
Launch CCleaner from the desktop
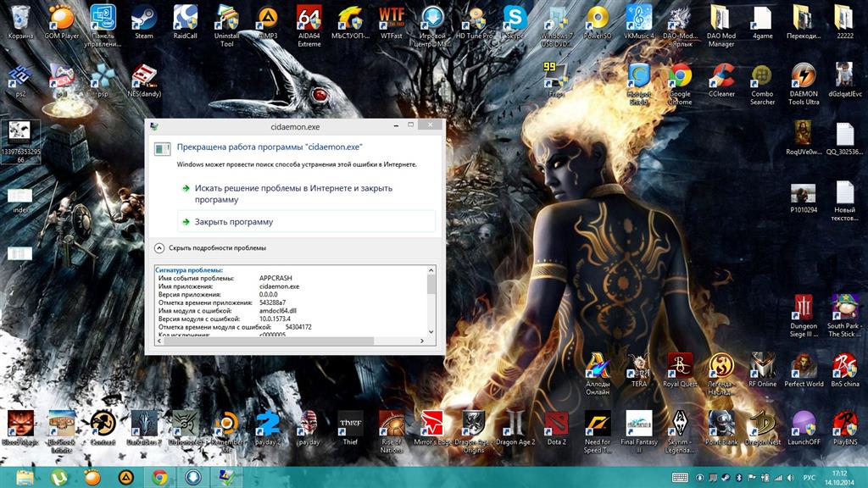(x=721, y=80)
